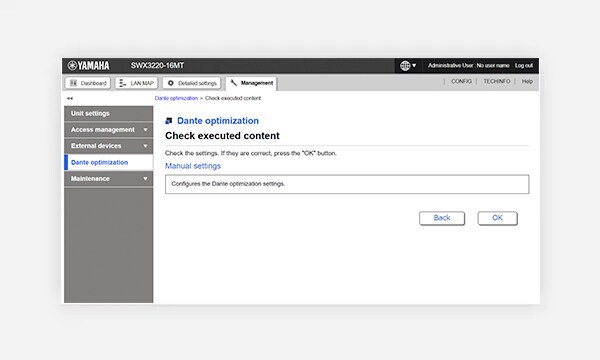Open the globe language selector
This screenshot has width=600, height=360.
pos(405,66)
